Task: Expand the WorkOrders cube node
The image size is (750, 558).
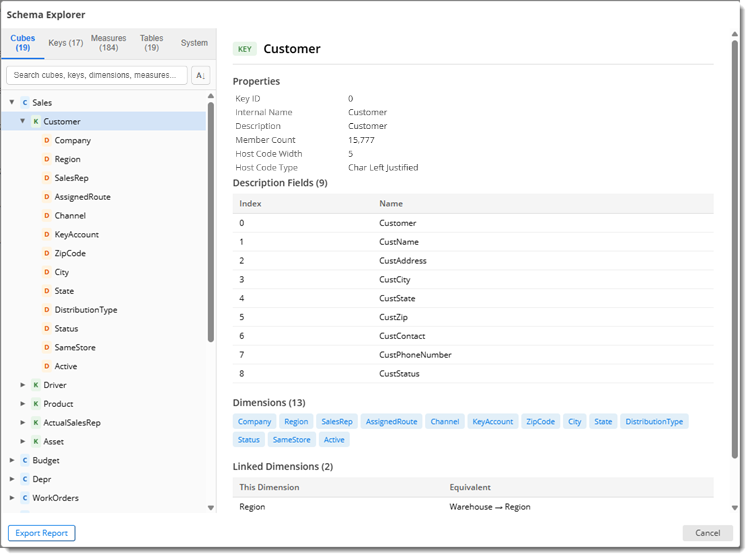Action: coord(12,498)
